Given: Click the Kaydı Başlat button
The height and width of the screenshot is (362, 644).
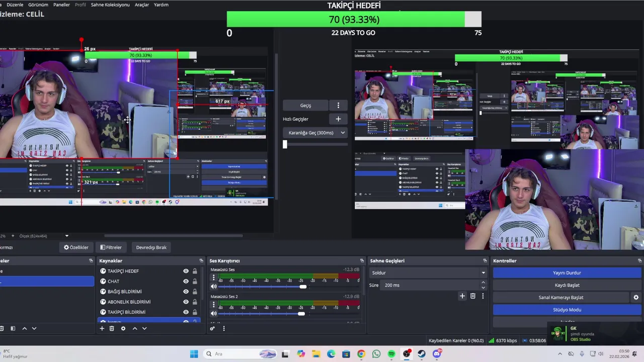Looking at the screenshot, I should coord(567,285).
